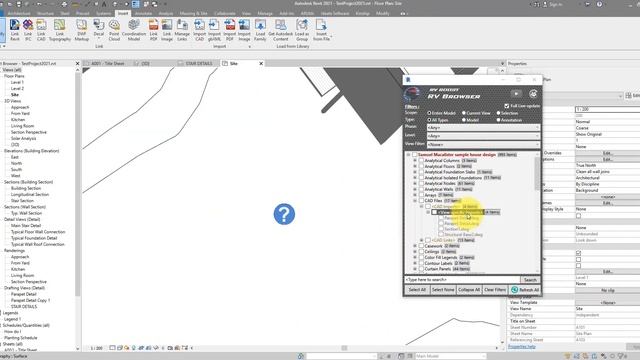This screenshot has height=360, width=640.
Task: Open the Manage ribbon tab
Action: pyautogui.click(x=264, y=13)
